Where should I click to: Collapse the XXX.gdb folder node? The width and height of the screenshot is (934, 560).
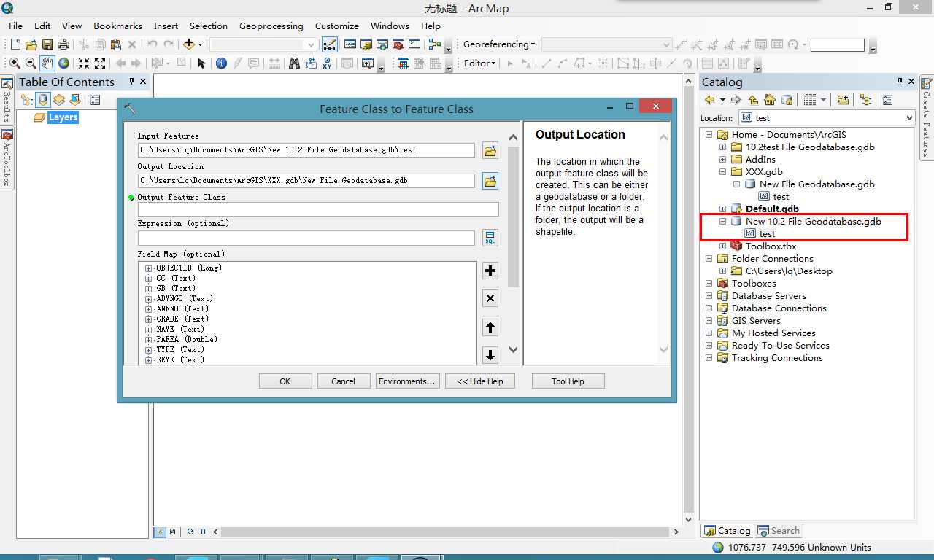click(722, 171)
